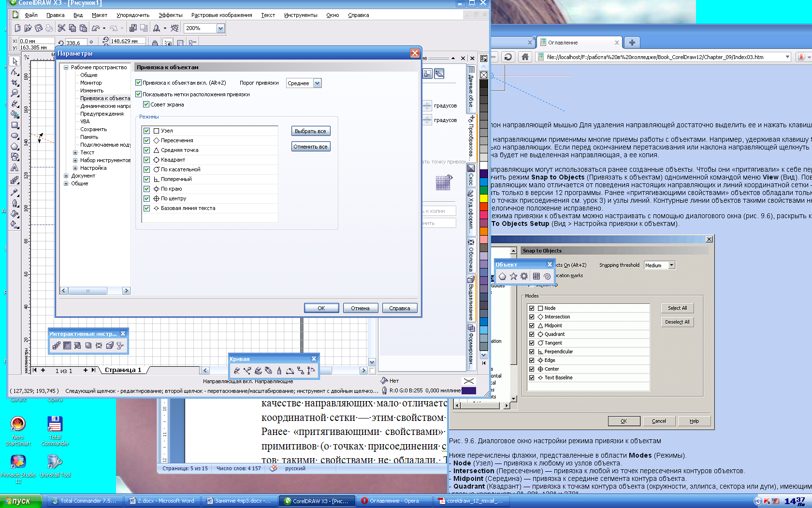Uncheck the 'Квадрант' snap mode
Viewport: 812px width, 508px height.
point(147,160)
